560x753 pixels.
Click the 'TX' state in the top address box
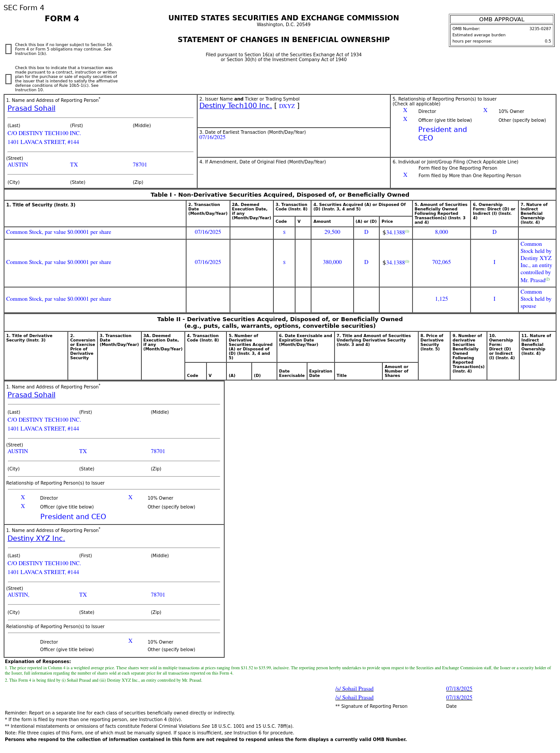pyautogui.click(x=74, y=165)
